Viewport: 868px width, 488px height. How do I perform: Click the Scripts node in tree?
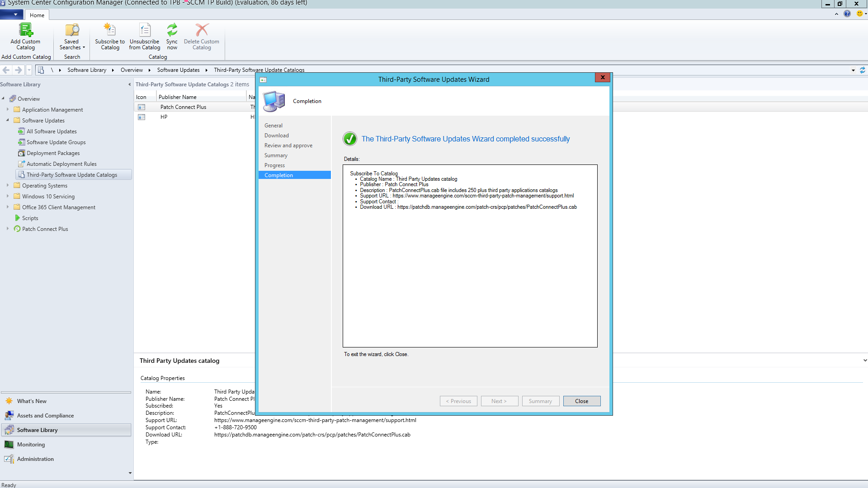[30, 218]
